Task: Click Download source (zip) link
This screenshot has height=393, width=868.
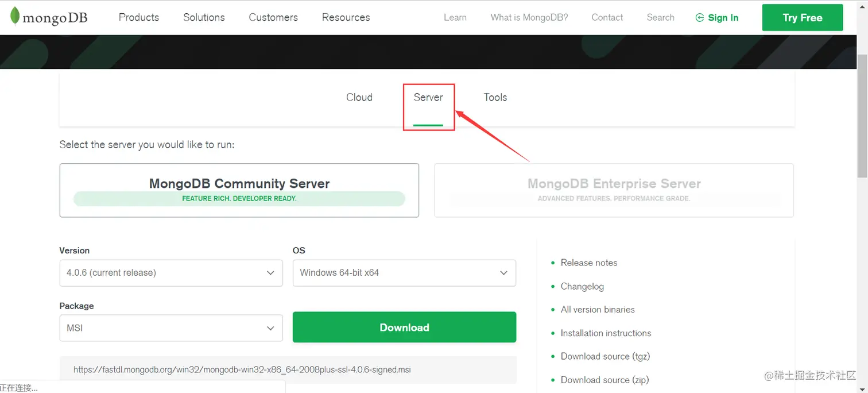Action: click(604, 380)
